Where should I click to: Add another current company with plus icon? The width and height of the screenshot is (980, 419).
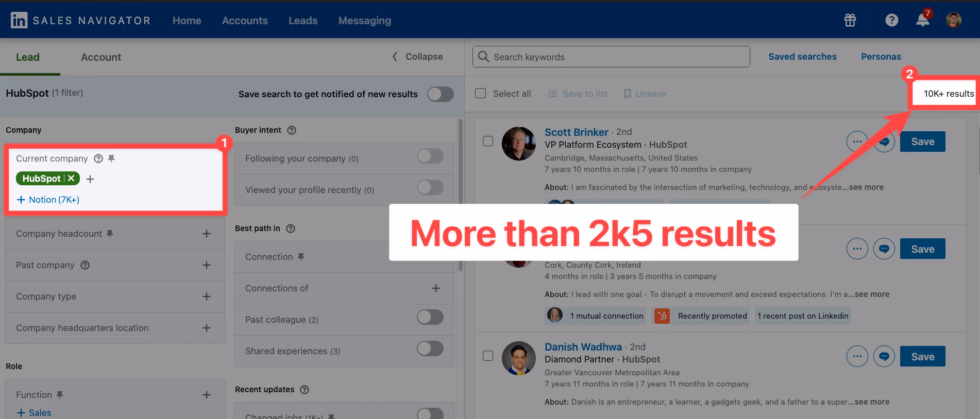click(90, 179)
